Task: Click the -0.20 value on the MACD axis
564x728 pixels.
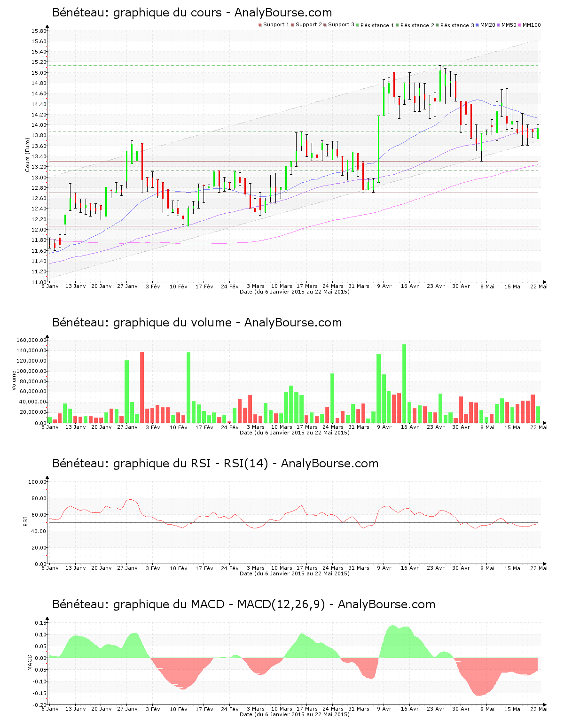Action: click(40, 705)
